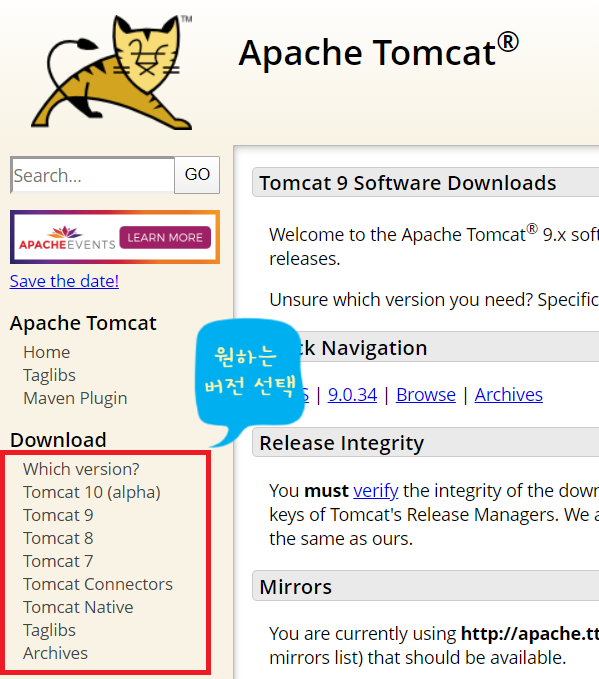Click the Release Integrity heading
Viewport: 599px width, 679px height.
point(342,443)
